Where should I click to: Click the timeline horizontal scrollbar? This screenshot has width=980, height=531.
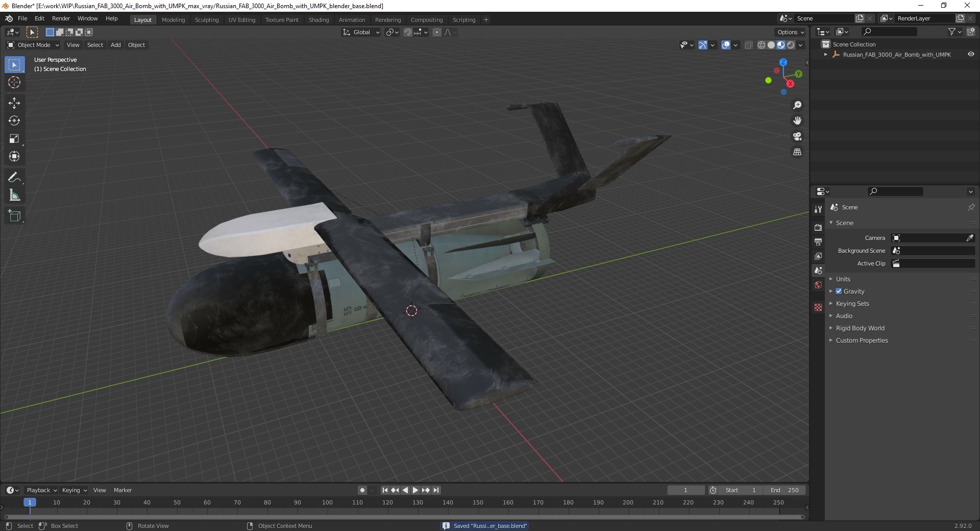pos(403,517)
